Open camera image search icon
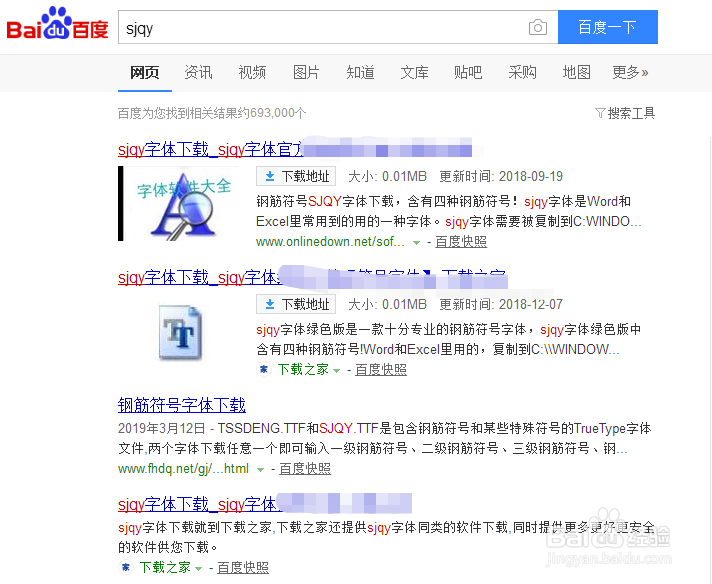The height and width of the screenshot is (584, 712). 538,27
